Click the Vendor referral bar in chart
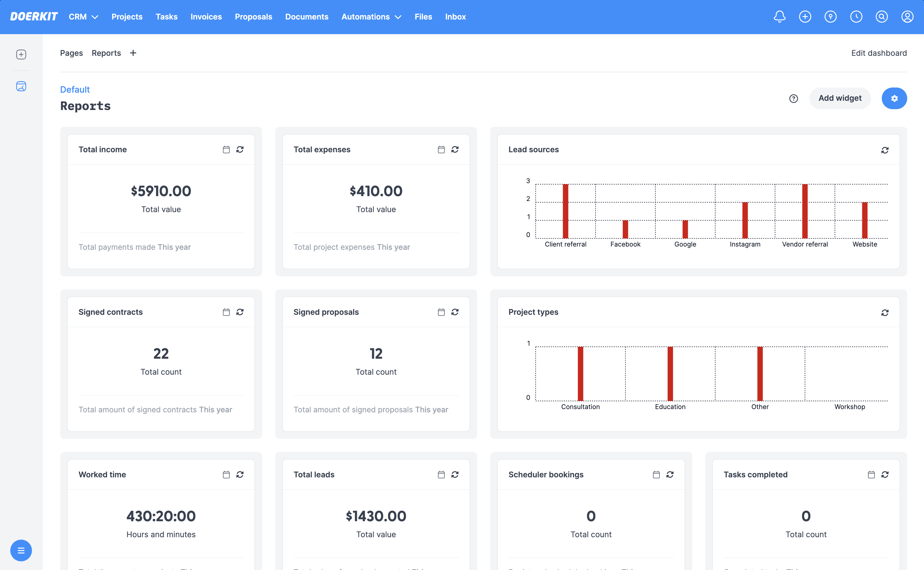 point(805,211)
